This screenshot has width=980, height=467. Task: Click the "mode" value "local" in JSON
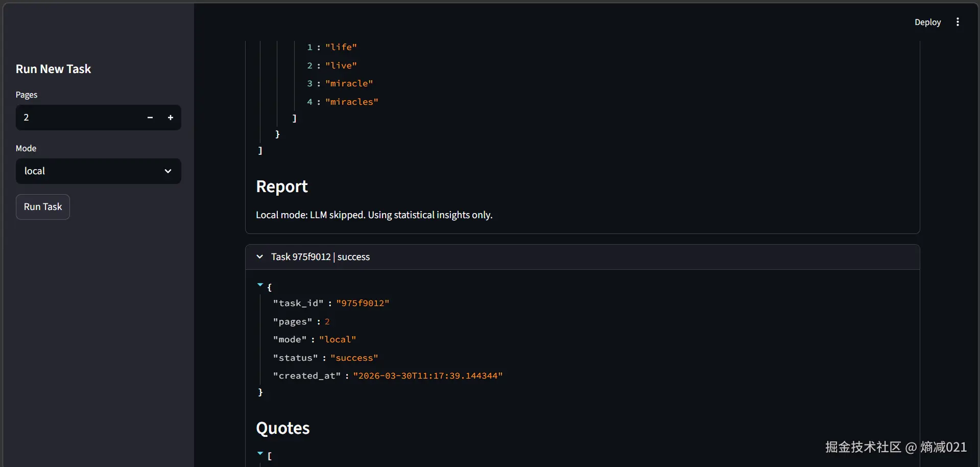(x=338, y=340)
